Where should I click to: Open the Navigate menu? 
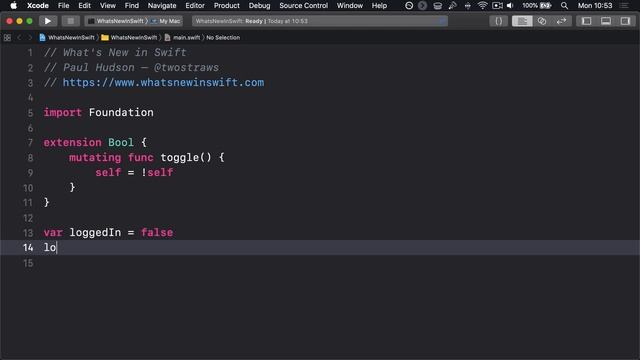pyautogui.click(x=162, y=5)
